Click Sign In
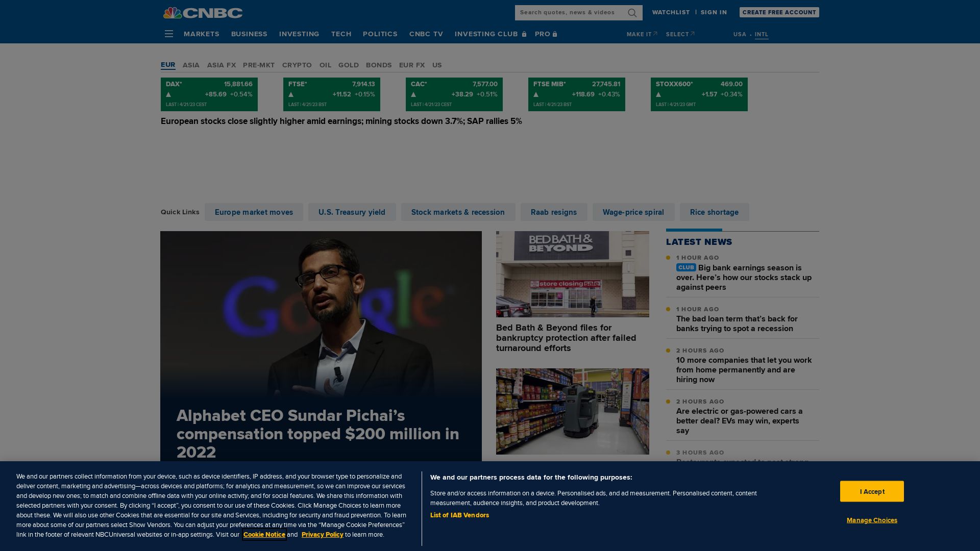 click(714, 12)
